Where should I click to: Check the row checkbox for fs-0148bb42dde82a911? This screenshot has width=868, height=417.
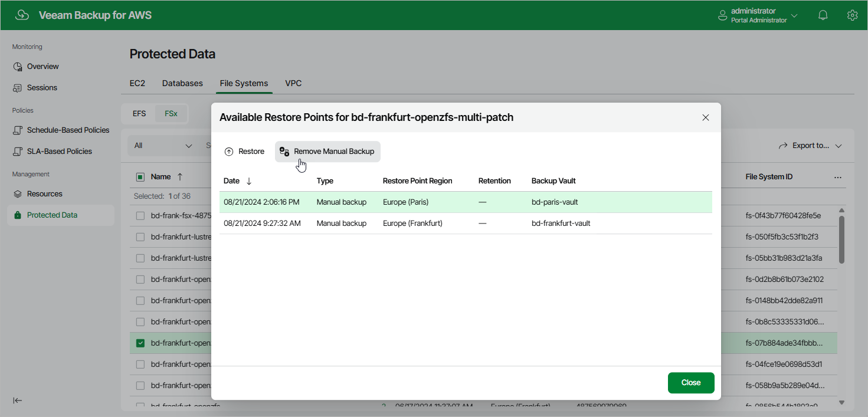[140, 301]
